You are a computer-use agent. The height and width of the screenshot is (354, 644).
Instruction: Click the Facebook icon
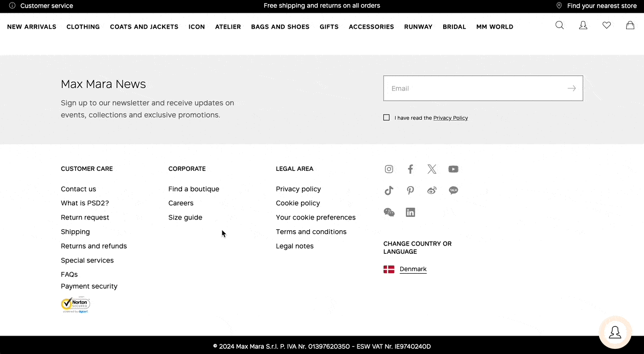pos(410,169)
